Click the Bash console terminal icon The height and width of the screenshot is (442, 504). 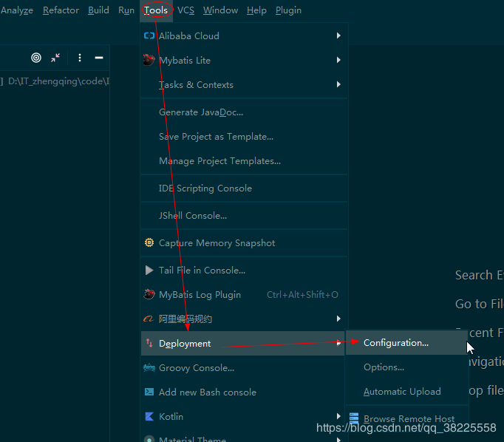pyautogui.click(x=149, y=392)
